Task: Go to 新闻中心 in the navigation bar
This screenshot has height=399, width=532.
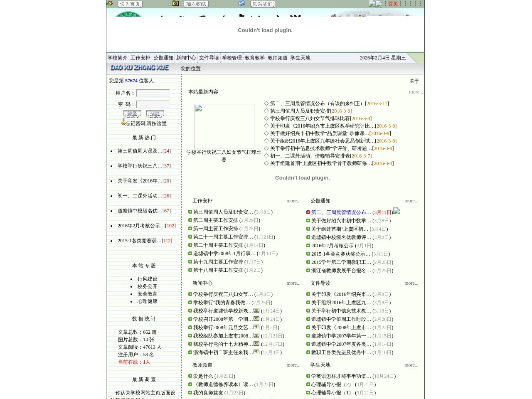Action: (x=186, y=58)
